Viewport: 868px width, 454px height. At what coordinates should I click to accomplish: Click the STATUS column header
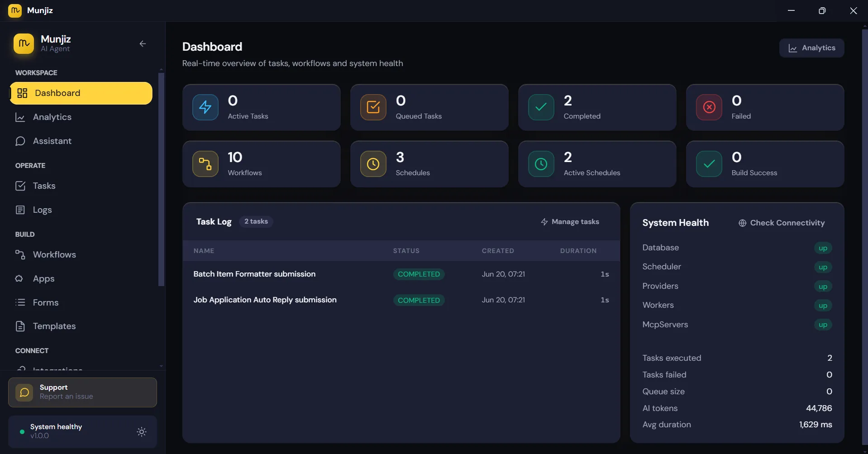406,251
